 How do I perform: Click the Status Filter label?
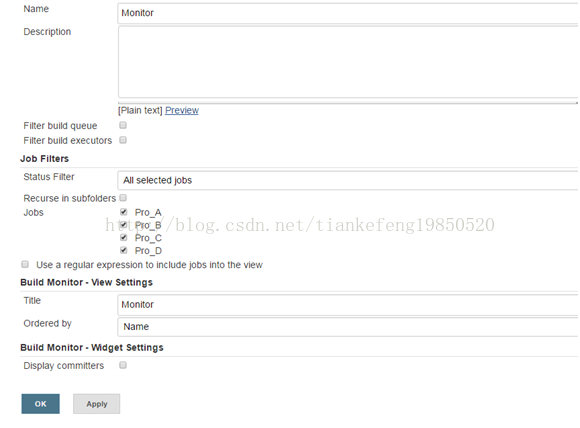coord(49,177)
